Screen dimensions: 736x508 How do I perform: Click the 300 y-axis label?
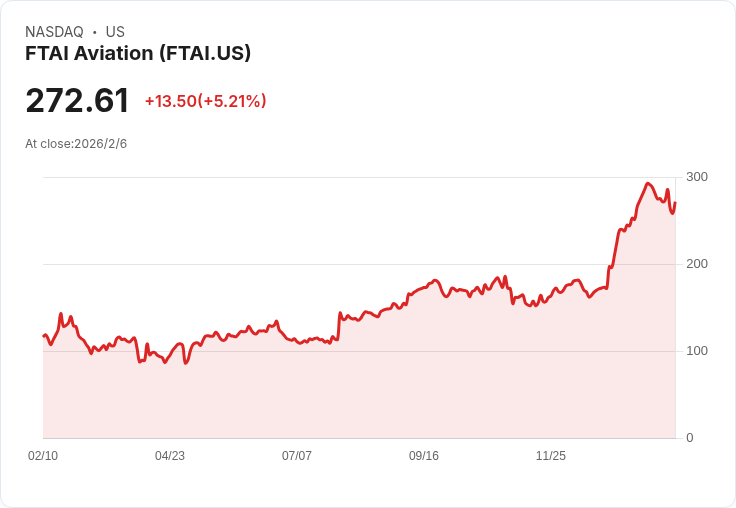click(x=697, y=177)
